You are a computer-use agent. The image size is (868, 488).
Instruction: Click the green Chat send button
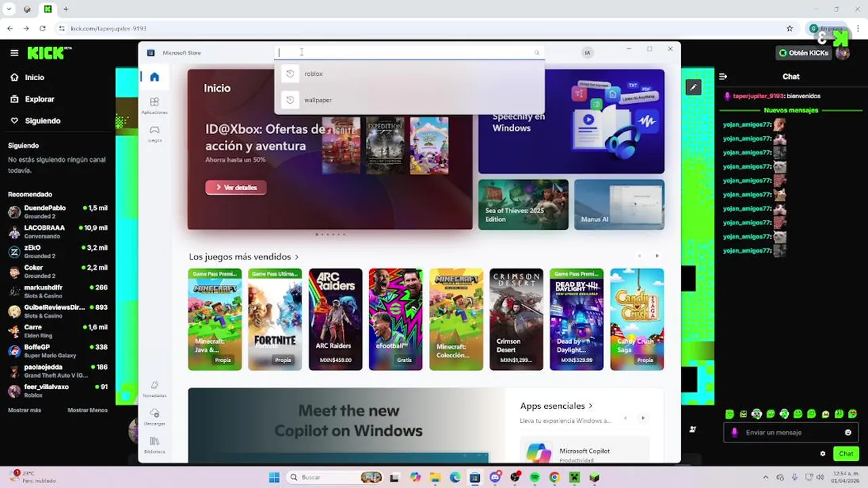[x=846, y=453]
